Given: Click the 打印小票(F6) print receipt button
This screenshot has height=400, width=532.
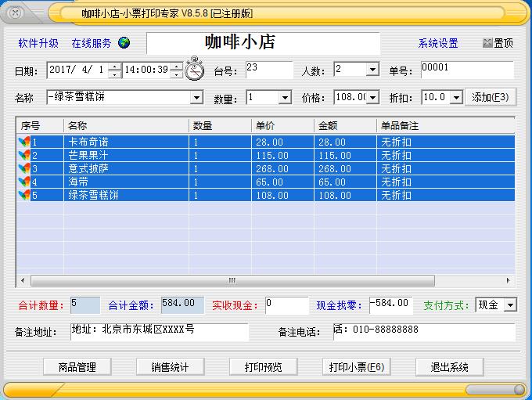Looking at the screenshot, I should (x=357, y=366).
